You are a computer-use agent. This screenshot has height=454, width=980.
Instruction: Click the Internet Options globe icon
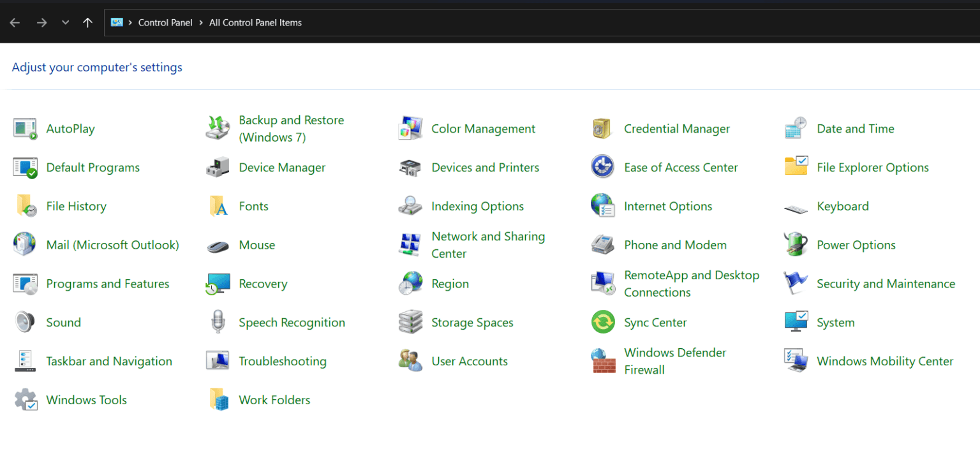click(x=602, y=207)
